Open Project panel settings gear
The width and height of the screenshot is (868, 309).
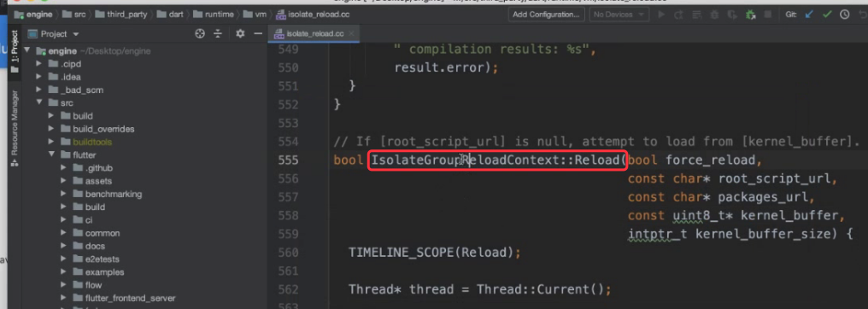pos(240,34)
